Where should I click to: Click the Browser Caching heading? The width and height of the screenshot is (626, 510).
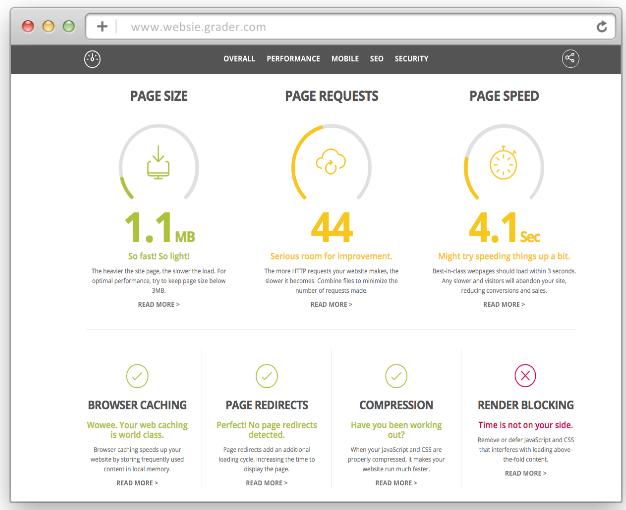[x=137, y=405]
